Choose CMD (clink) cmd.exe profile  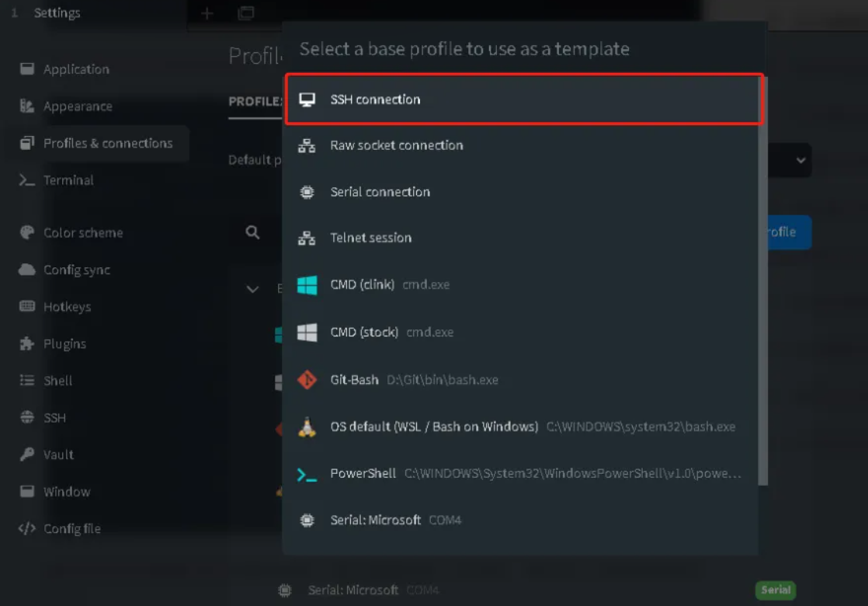click(x=520, y=284)
